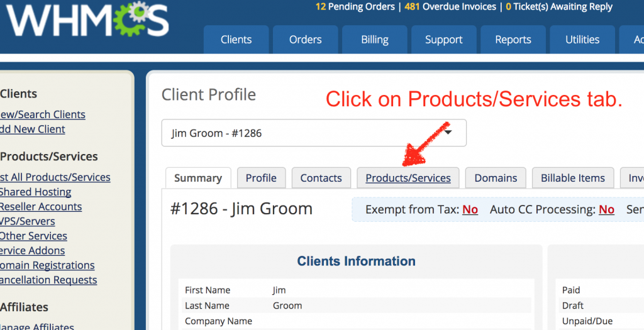
Task: Click Last Name value Groom
Action: click(287, 305)
